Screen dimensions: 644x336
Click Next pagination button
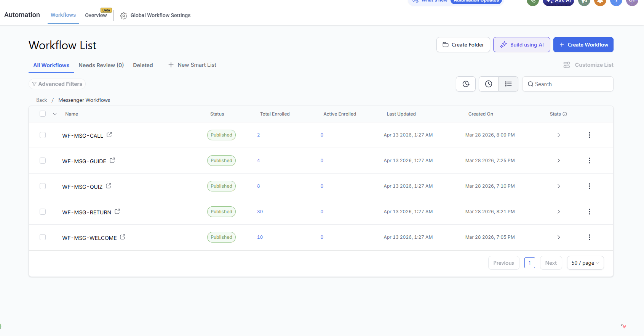(551, 263)
